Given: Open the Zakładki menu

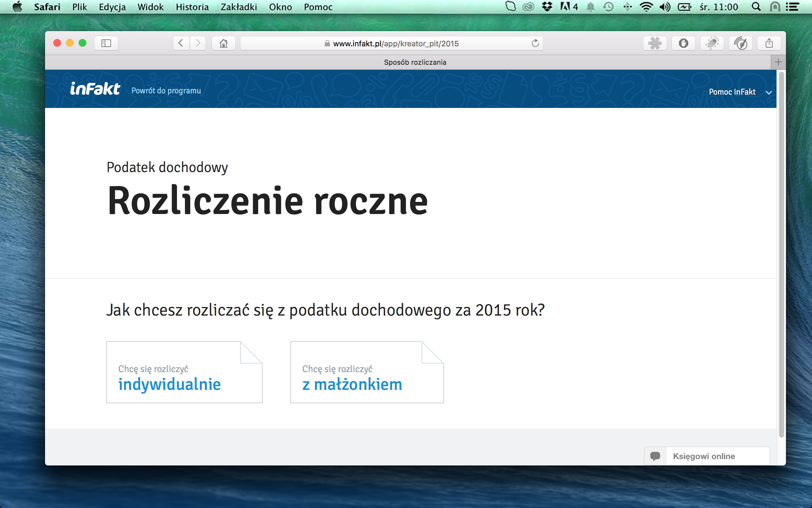Looking at the screenshot, I should pos(239,7).
